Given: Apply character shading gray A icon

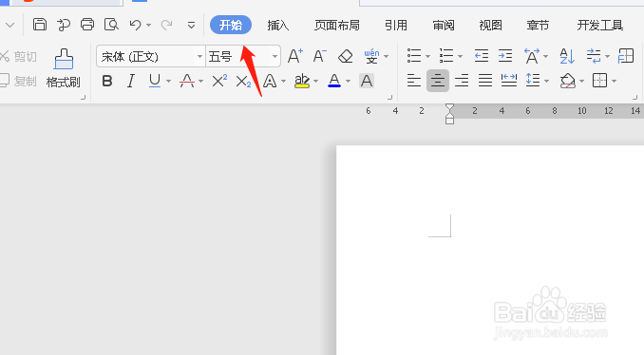Looking at the screenshot, I should coord(367,81).
